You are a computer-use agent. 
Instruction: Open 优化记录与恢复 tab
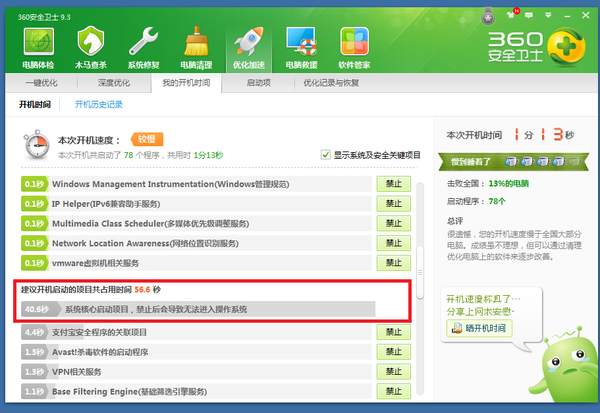click(x=331, y=83)
